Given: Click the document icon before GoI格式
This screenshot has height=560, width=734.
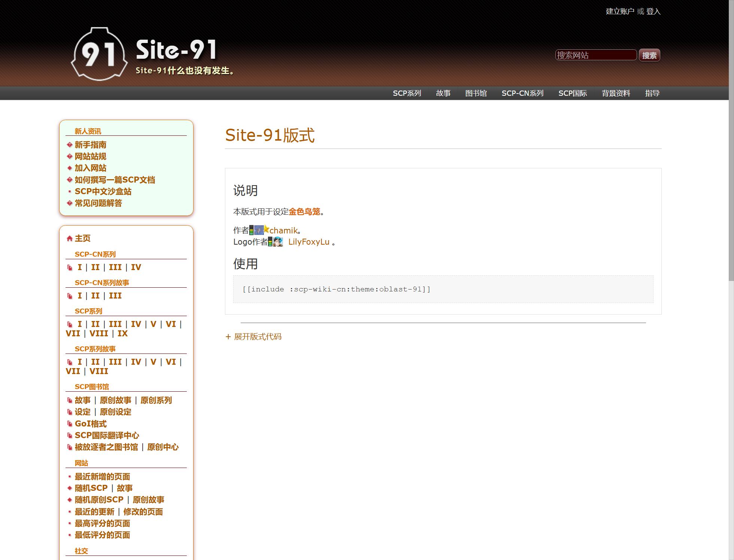Looking at the screenshot, I should tap(70, 424).
